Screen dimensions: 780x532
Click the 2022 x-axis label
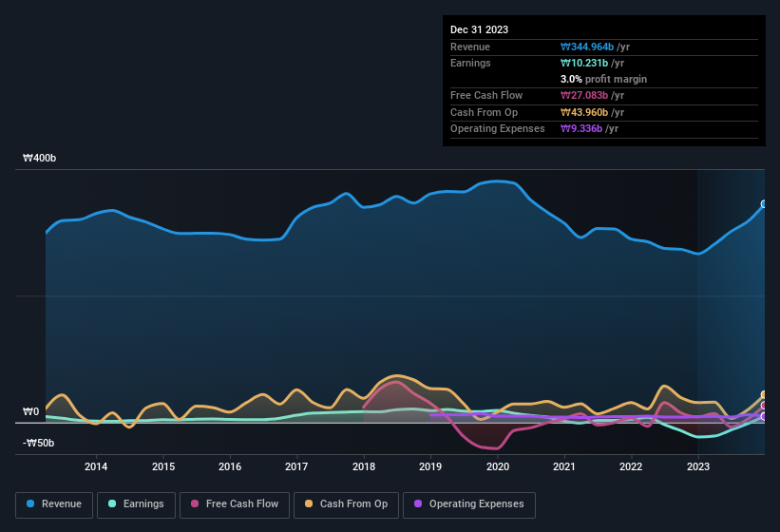point(631,466)
